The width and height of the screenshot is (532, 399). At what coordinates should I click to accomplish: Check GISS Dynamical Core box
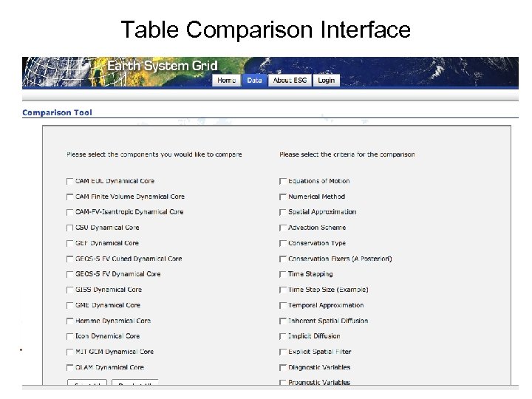coord(70,290)
